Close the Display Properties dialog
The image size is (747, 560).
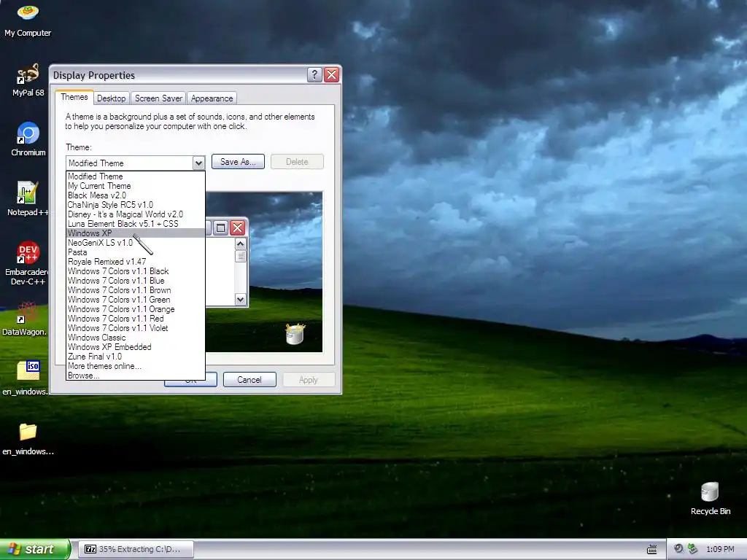[332, 75]
